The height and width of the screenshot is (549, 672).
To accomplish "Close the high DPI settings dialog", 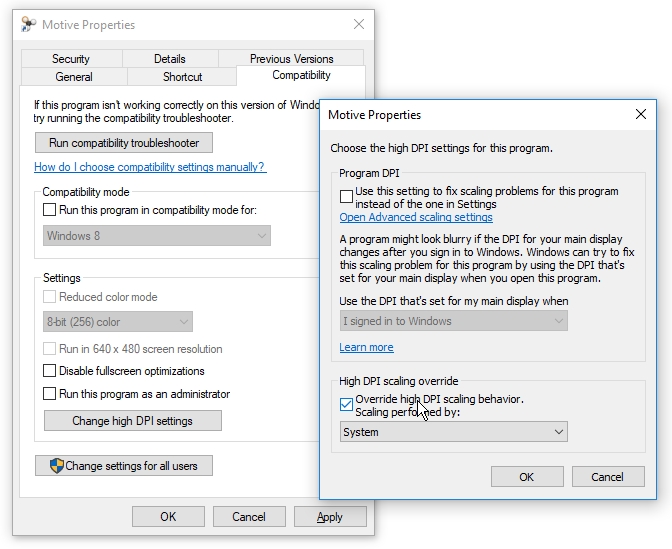I will [641, 115].
